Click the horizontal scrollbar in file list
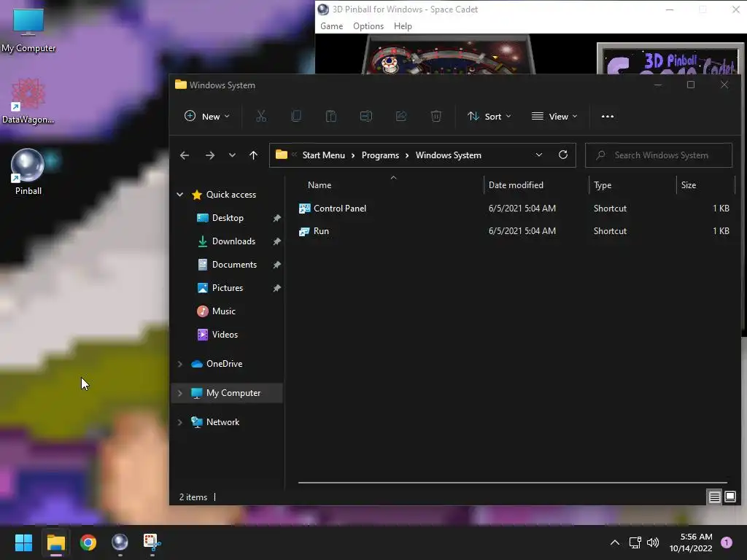The height and width of the screenshot is (560, 747). pyautogui.click(x=513, y=483)
